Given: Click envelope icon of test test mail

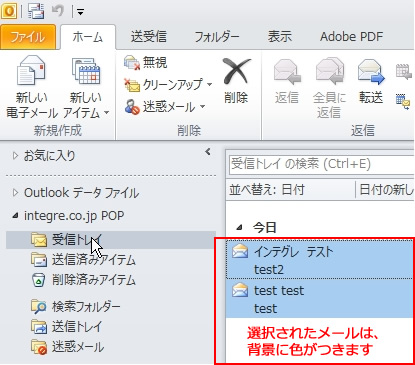Looking at the screenshot, I should click(240, 290).
